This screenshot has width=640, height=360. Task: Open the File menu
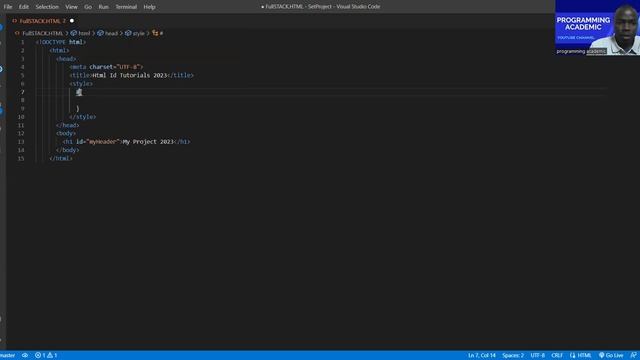pos(8,7)
